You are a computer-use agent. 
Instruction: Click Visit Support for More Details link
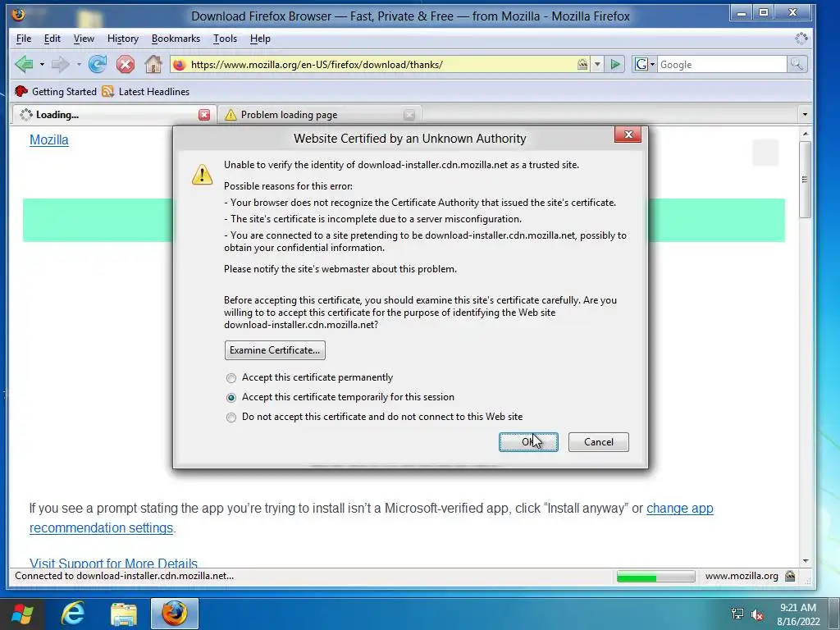pyautogui.click(x=113, y=563)
